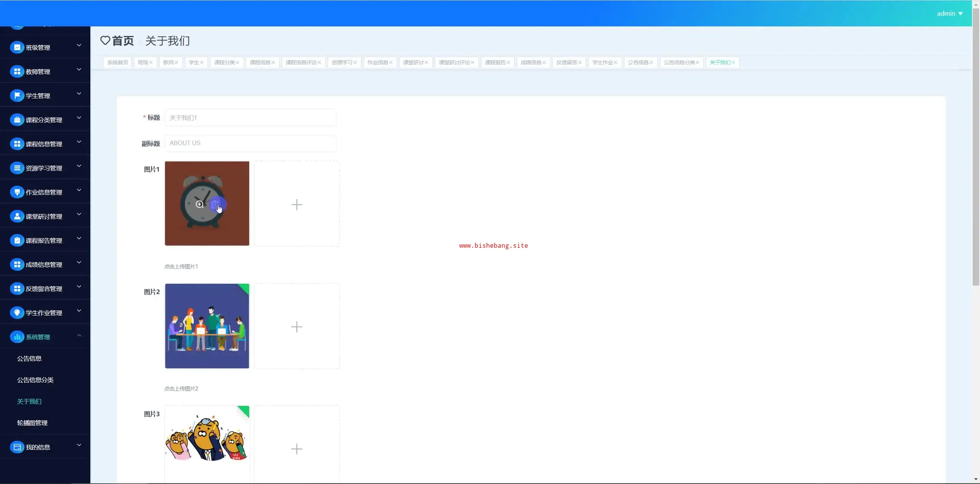Click the 学生管理 flag icon
This screenshot has width=980, height=484.
click(x=17, y=96)
